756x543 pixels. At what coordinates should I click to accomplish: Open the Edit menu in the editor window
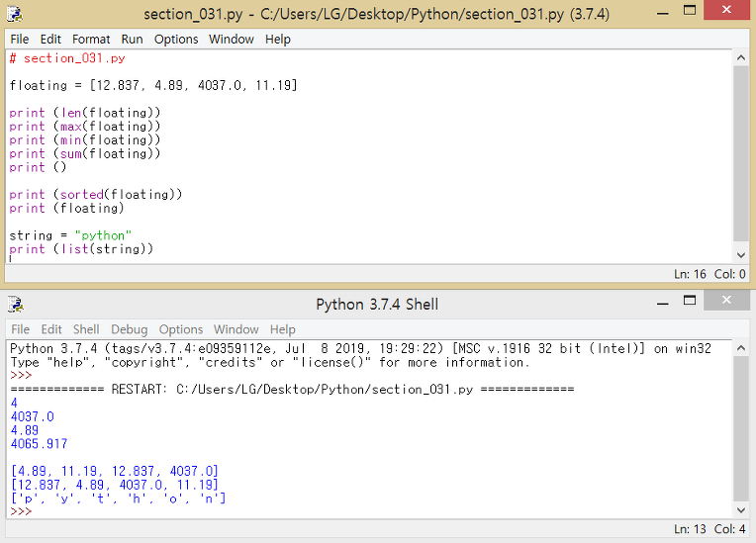[50, 39]
